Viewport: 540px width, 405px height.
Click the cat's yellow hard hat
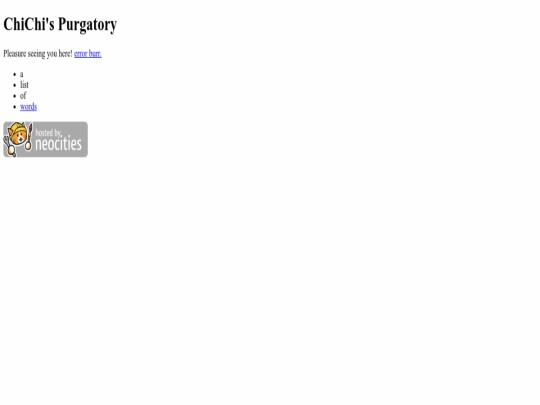[x=17, y=129]
